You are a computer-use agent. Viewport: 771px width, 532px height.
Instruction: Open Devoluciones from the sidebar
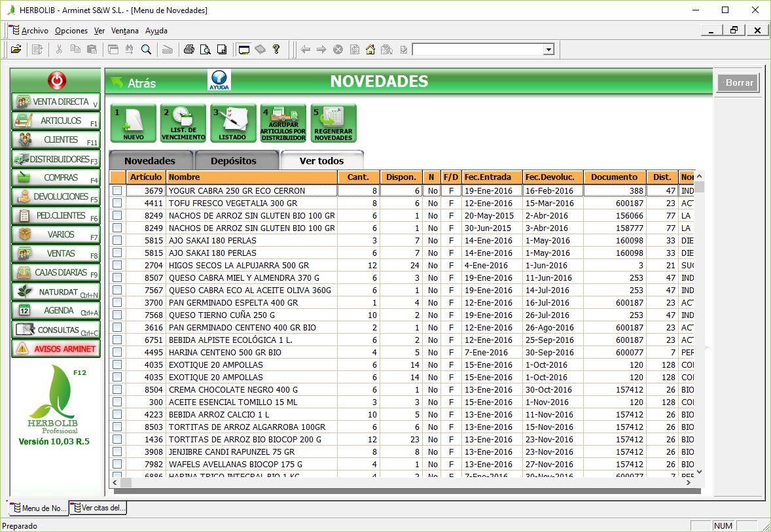tap(56, 197)
